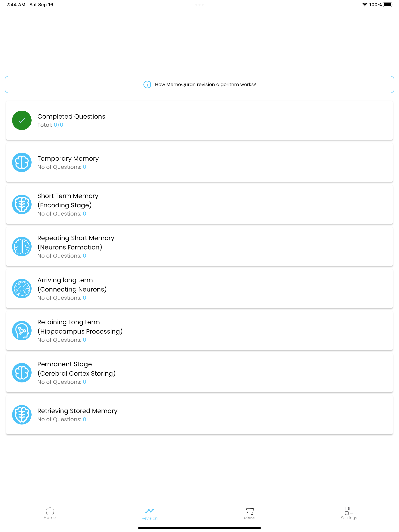399x532 pixels.
Task: Tap the three-dot multitasking indicator at top
Action: click(199, 4)
